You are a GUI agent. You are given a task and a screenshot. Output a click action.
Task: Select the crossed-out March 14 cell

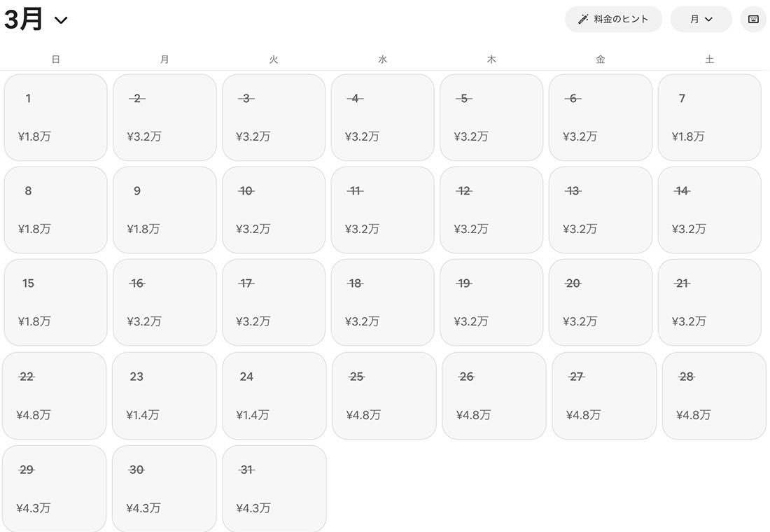(709, 210)
